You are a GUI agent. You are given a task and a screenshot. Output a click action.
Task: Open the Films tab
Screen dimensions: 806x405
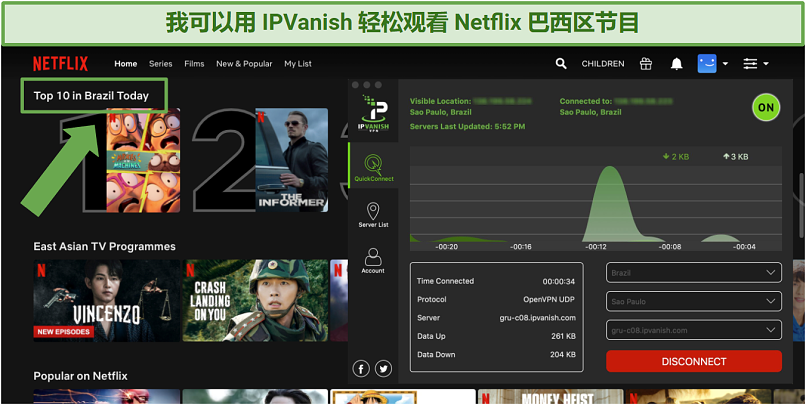pyautogui.click(x=194, y=64)
